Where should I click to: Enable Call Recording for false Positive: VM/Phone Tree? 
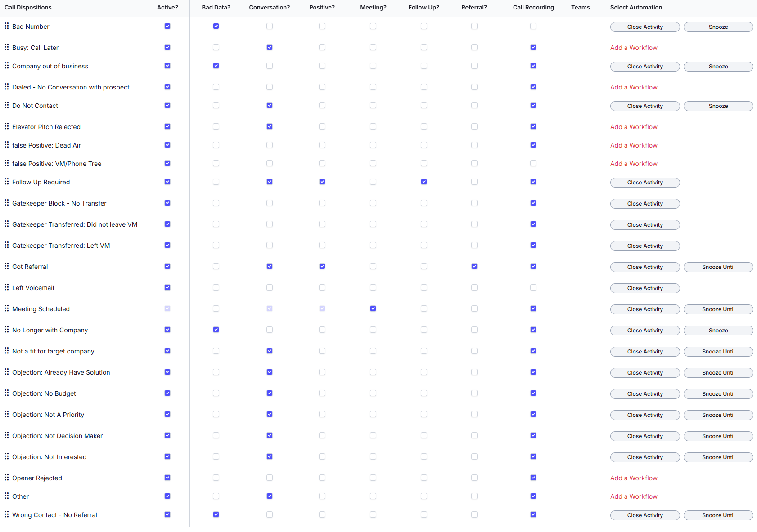(x=533, y=163)
